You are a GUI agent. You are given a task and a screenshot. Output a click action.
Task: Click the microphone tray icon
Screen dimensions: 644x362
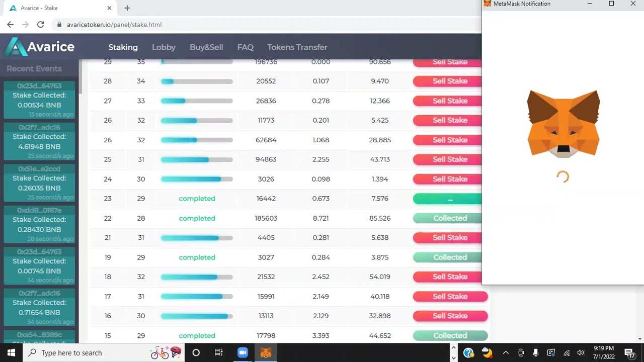click(x=536, y=353)
